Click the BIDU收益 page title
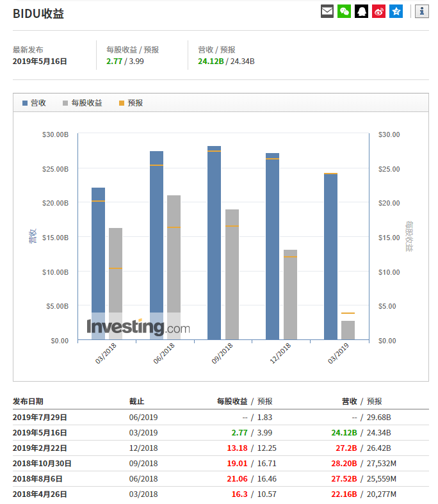The height and width of the screenshot is (504, 438). [38, 14]
